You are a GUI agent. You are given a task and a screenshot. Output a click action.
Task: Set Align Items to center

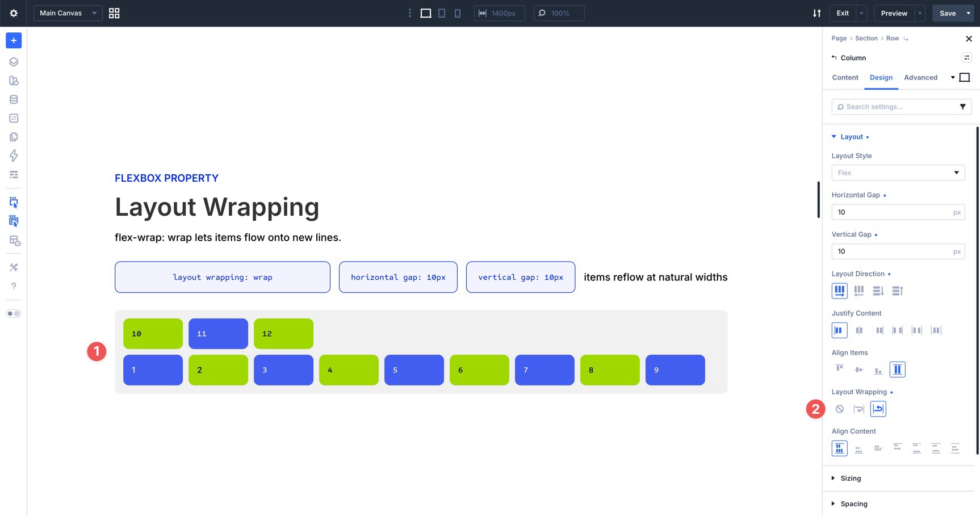859,370
